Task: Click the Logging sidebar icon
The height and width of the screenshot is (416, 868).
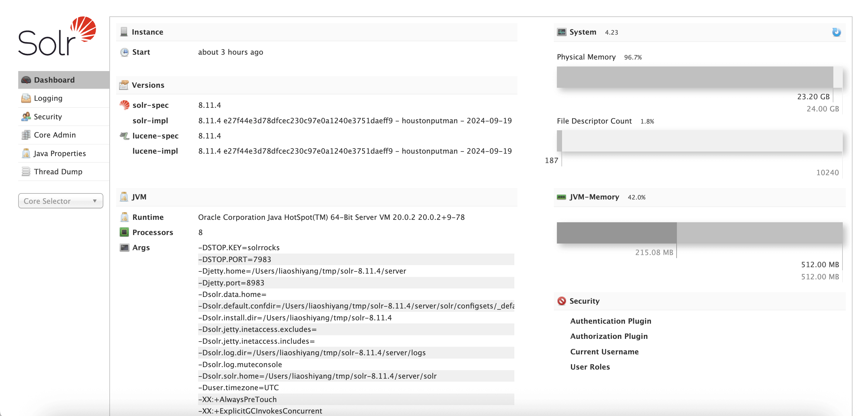Action: click(26, 98)
